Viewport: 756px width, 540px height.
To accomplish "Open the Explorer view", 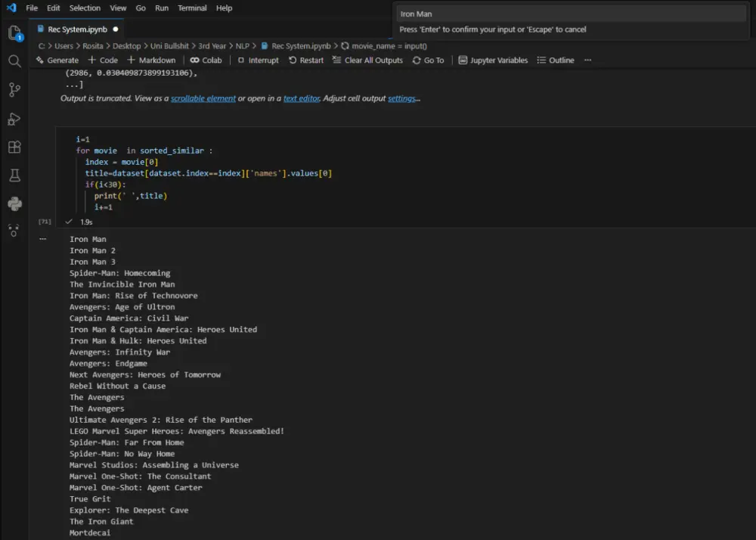I will pos(14,33).
